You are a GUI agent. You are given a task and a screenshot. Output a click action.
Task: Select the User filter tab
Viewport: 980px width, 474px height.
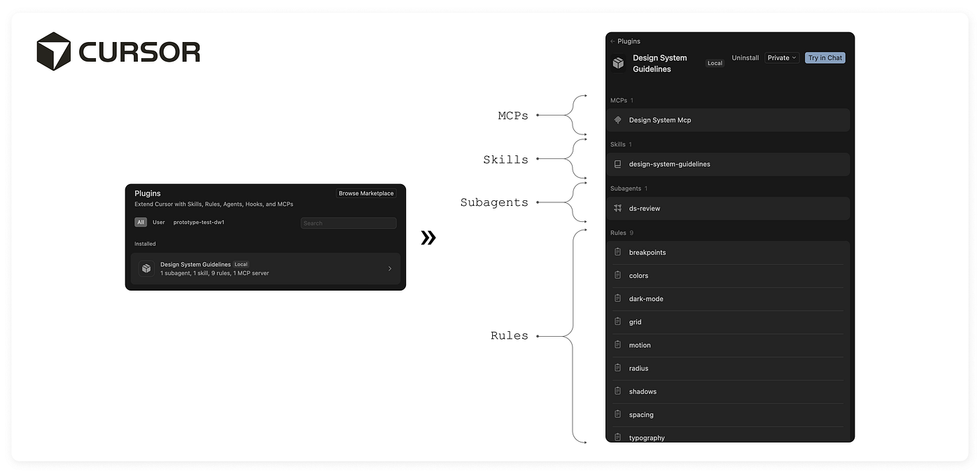[159, 222]
